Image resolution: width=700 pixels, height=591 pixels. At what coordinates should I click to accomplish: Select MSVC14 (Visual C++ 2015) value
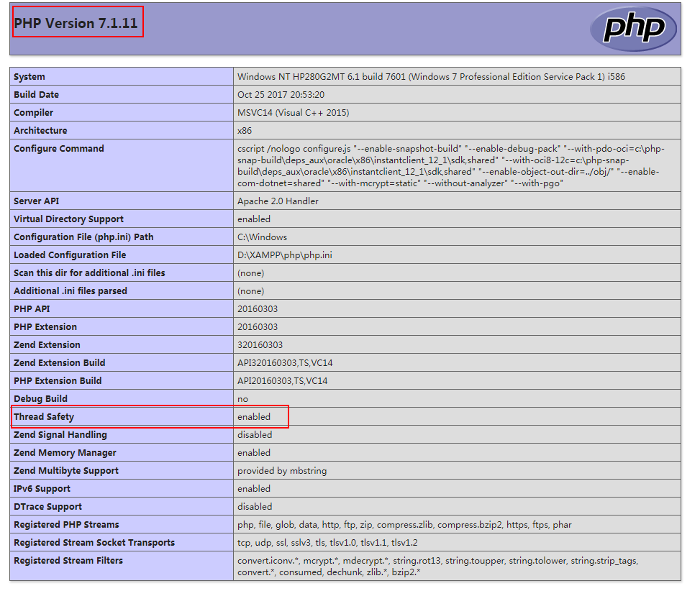click(294, 112)
